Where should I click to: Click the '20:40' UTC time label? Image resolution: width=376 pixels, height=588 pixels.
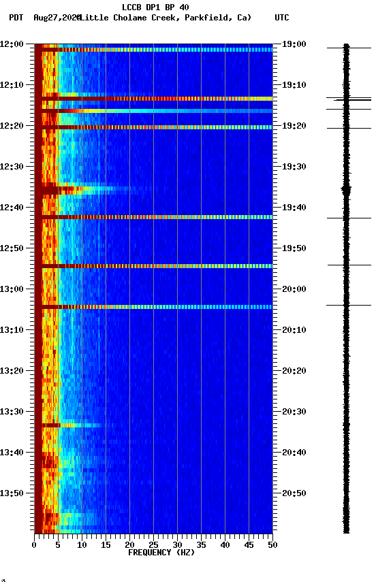[294, 453]
